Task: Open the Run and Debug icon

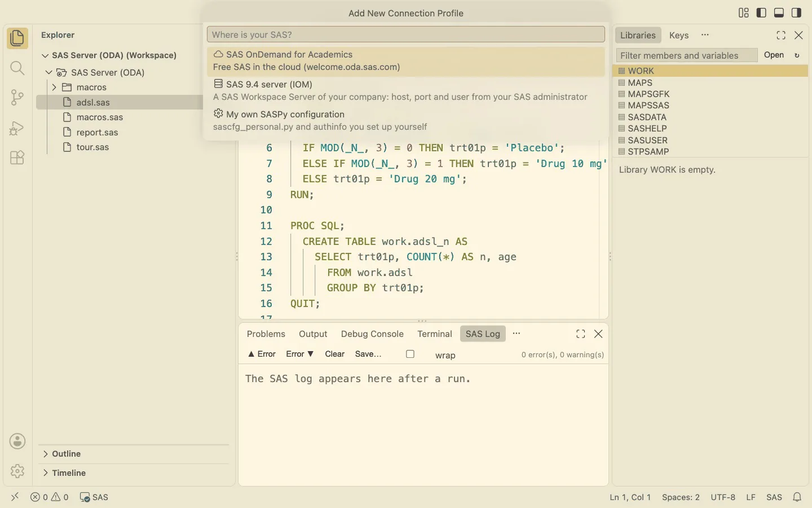Action: [x=17, y=128]
